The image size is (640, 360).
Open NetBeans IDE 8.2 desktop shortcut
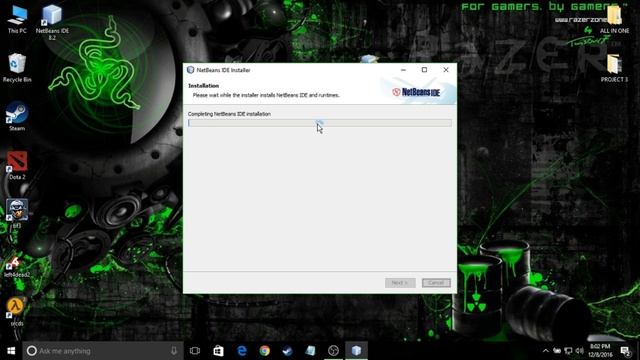tap(52, 22)
